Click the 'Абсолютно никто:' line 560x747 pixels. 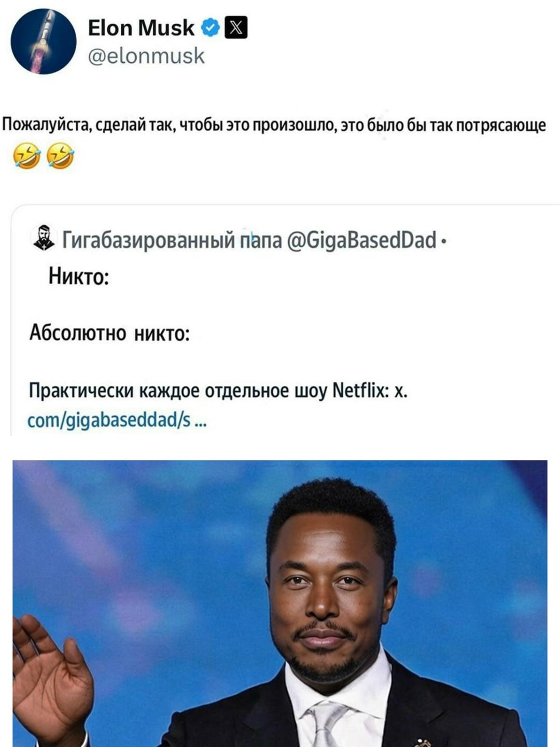point(109,333)
